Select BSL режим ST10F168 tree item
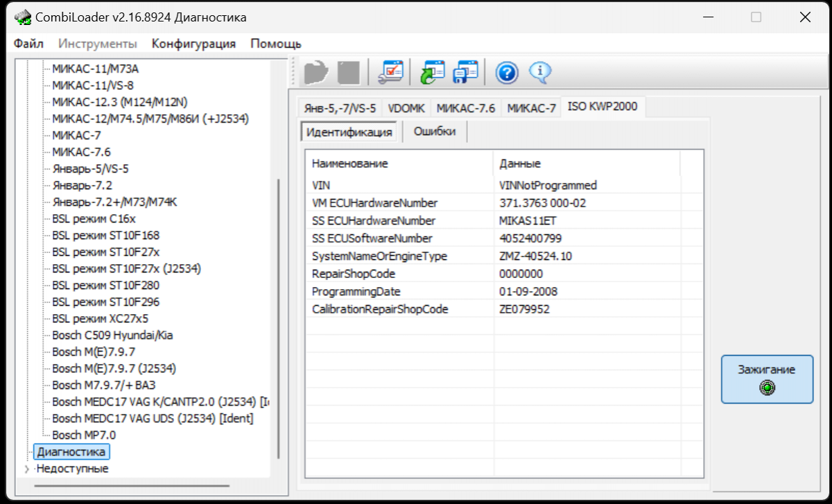The height and width of the screenshot is (504, 832). [106, 235]
